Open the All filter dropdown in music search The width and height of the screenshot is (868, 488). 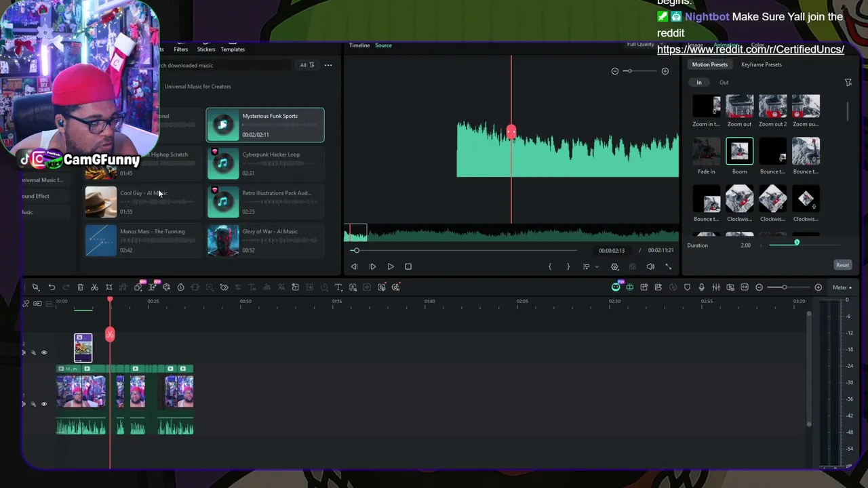[x=307, y=65]
